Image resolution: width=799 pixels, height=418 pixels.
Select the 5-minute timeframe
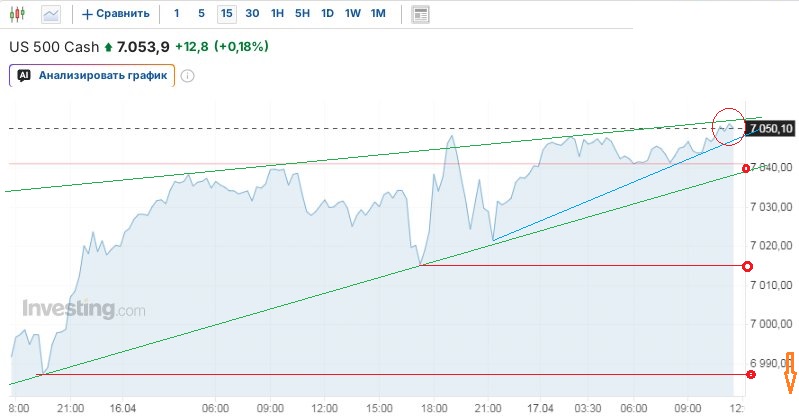point(202,14)
